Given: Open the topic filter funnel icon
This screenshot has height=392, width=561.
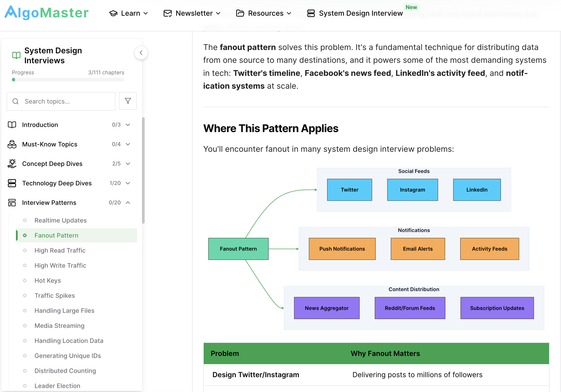Looking at the screenshot, I should click(128, 101).
